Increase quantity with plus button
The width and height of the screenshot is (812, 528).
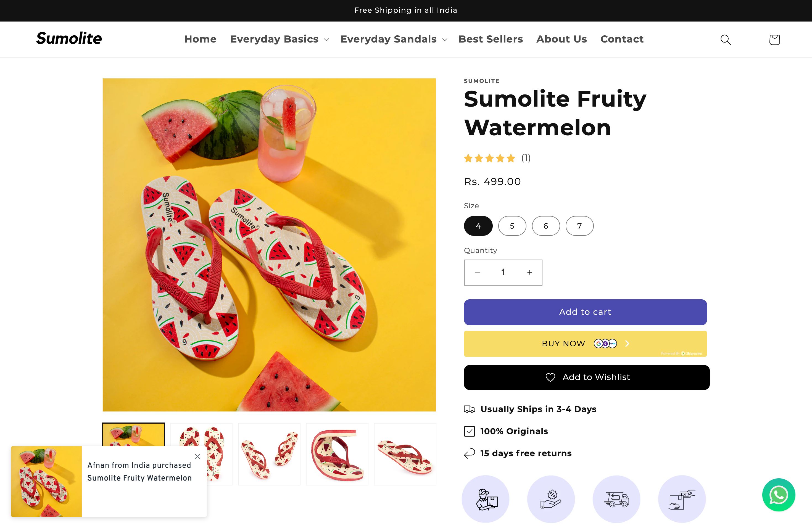[x=529, y=272]
